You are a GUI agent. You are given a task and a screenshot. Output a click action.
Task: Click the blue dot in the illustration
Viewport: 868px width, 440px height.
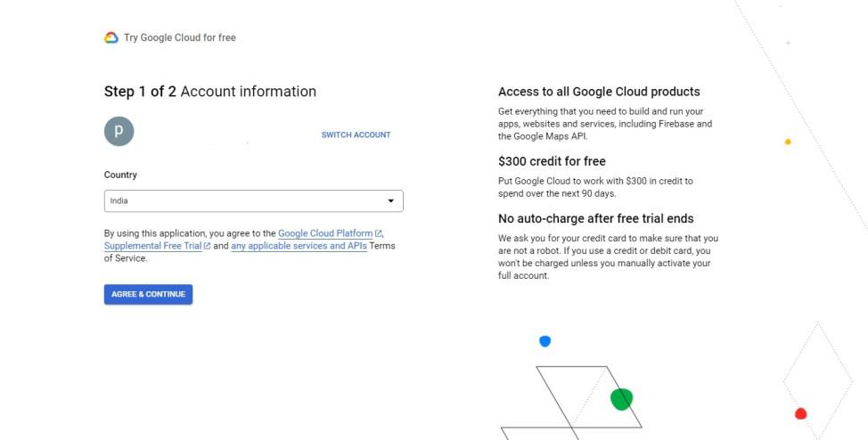(545, 341)
